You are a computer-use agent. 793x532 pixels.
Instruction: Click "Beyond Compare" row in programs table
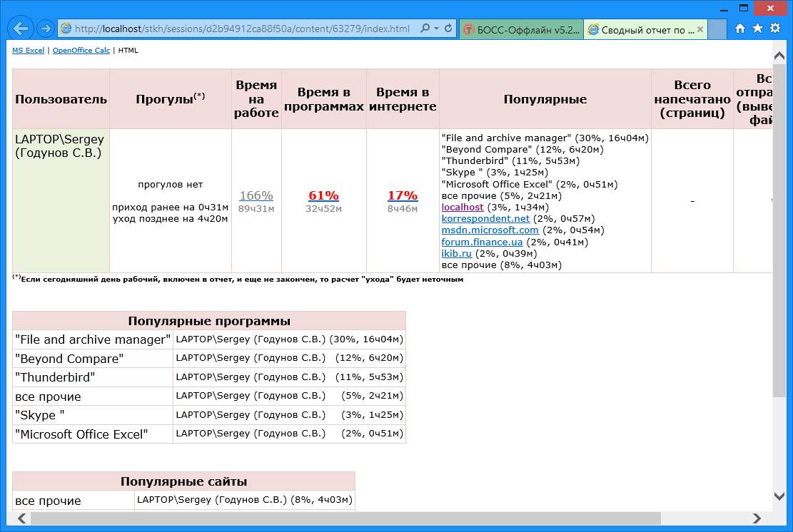point(209,358)
